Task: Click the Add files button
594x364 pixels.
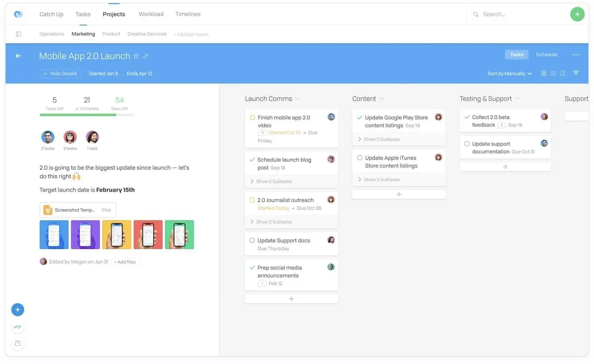Action: coord(125,262)
